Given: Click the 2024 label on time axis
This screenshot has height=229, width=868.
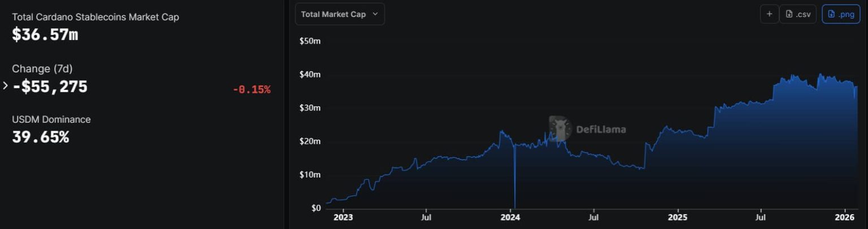Looking at the screenshot, I should point(510,217).
